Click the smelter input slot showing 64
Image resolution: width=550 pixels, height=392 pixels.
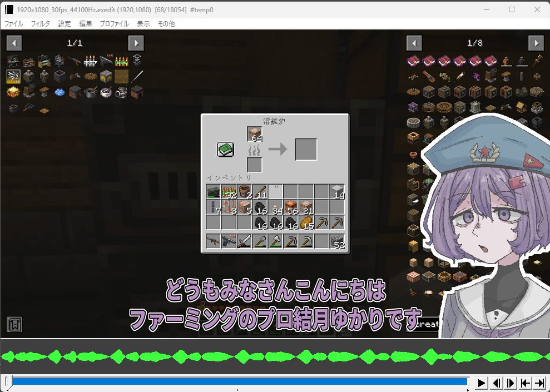point(255,135)
